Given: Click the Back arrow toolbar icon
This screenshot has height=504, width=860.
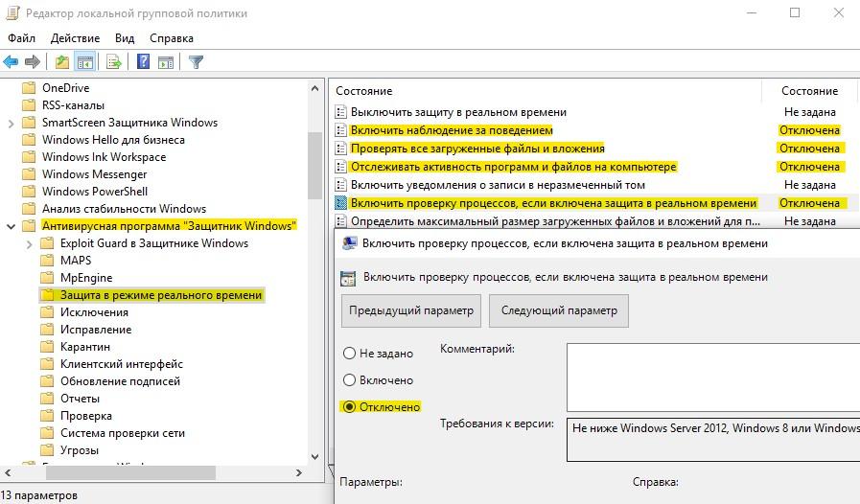Looking at the screenshot, I should click(11, 62).
